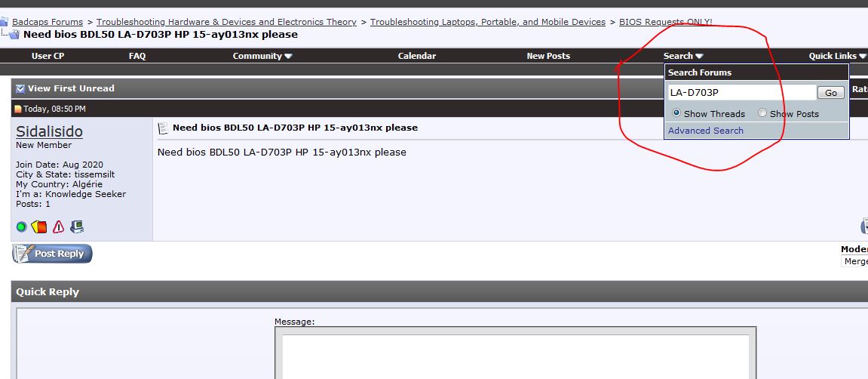Select the Show Threads radio button
Screen dimensions: 868x379
676,113
